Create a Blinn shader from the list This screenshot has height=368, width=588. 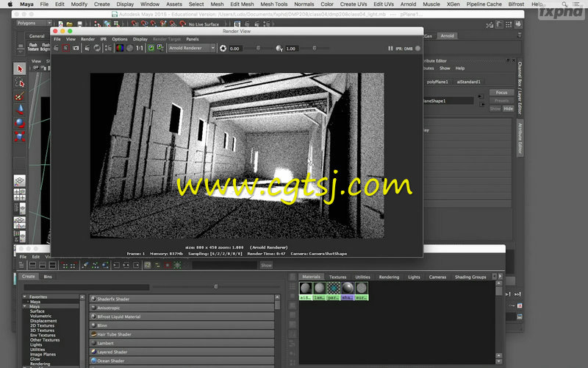point(182,325)
